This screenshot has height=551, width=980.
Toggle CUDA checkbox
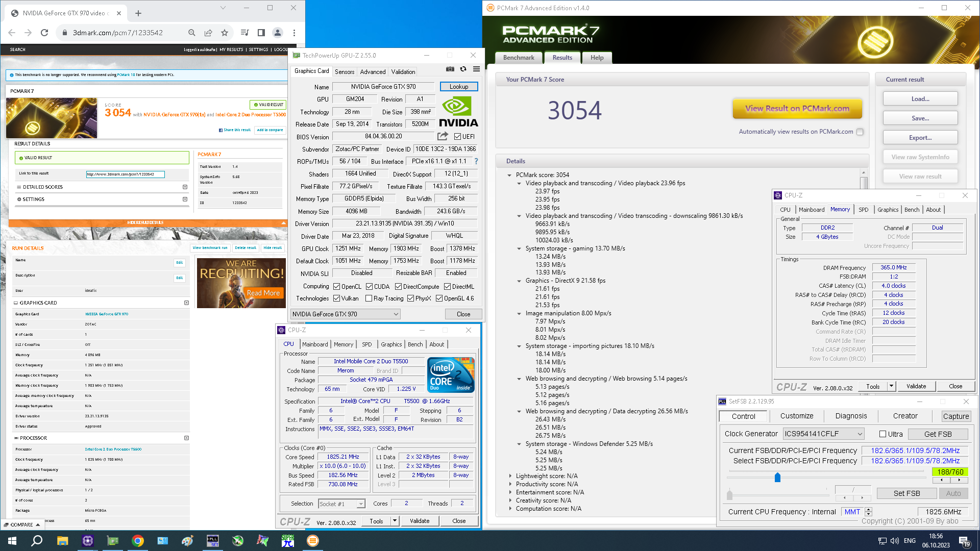[369, 287]
